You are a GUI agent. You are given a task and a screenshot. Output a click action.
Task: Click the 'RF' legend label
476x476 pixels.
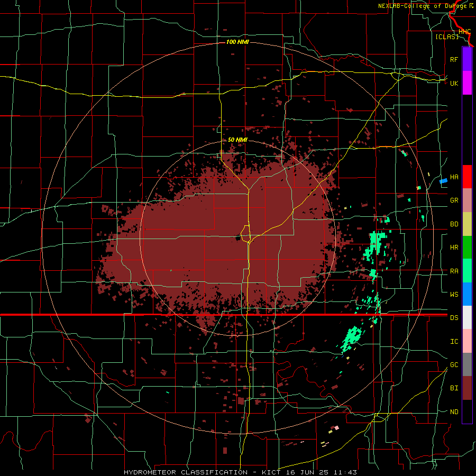pyautogui.click(x=454, y=59)
